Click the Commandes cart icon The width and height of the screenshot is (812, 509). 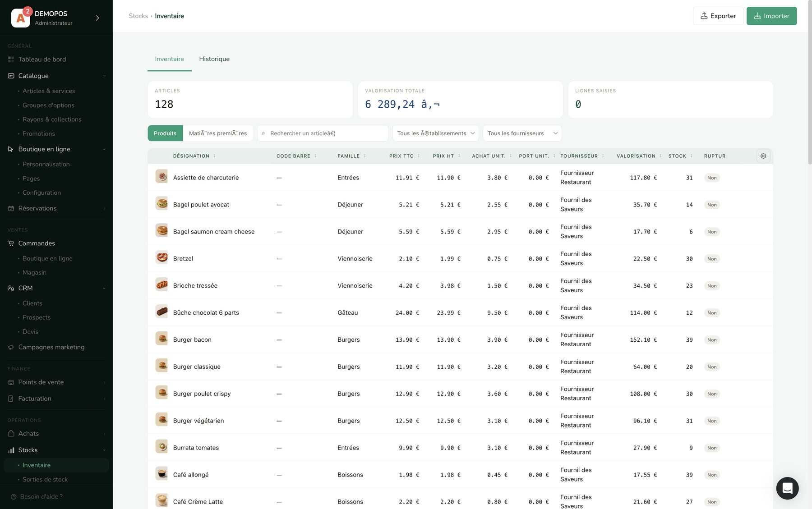(x=11, y=243)
